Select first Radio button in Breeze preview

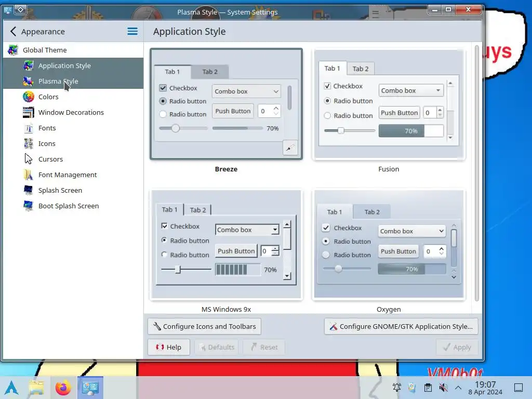tap(163, 101)
